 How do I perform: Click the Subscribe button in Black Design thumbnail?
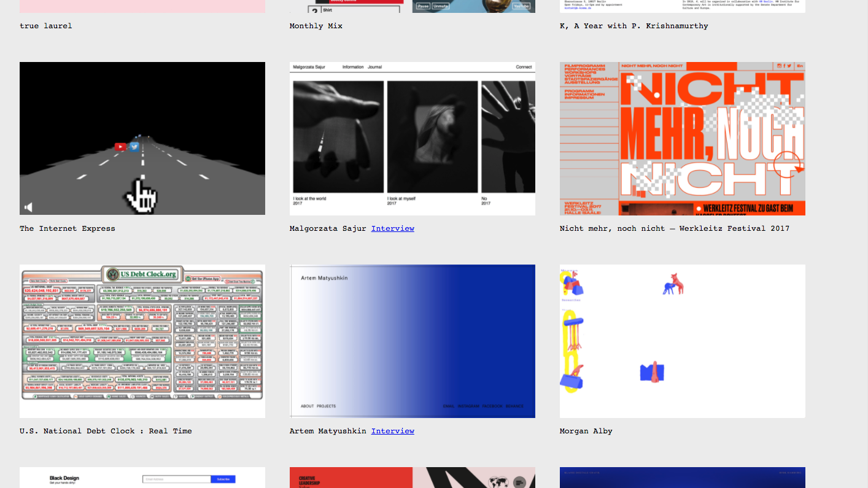tap(223, 479)
